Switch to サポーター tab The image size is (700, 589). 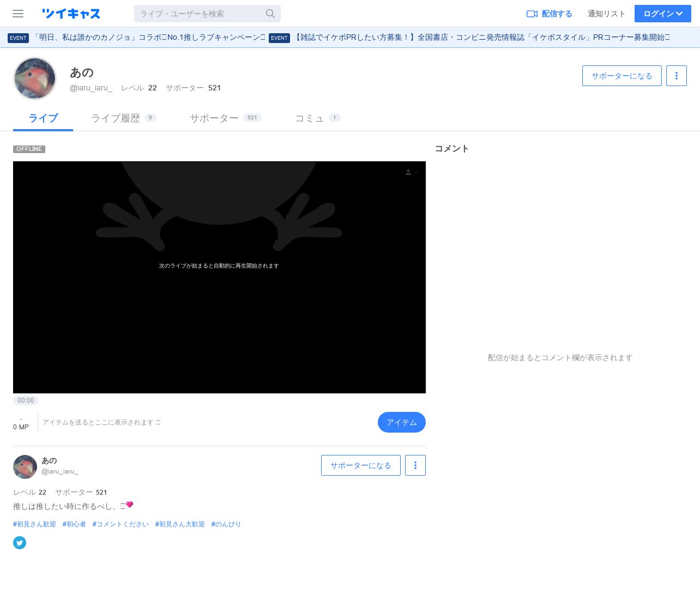click(225, 118)
